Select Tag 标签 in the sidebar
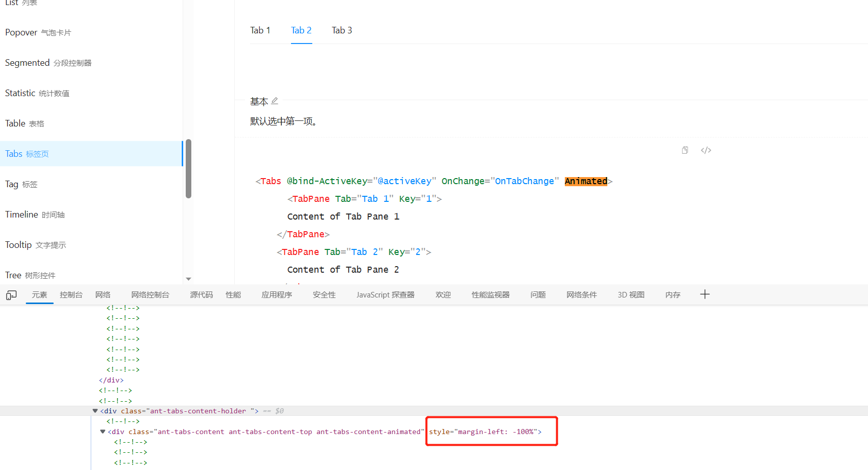The image size is (868, 470). 21,184
